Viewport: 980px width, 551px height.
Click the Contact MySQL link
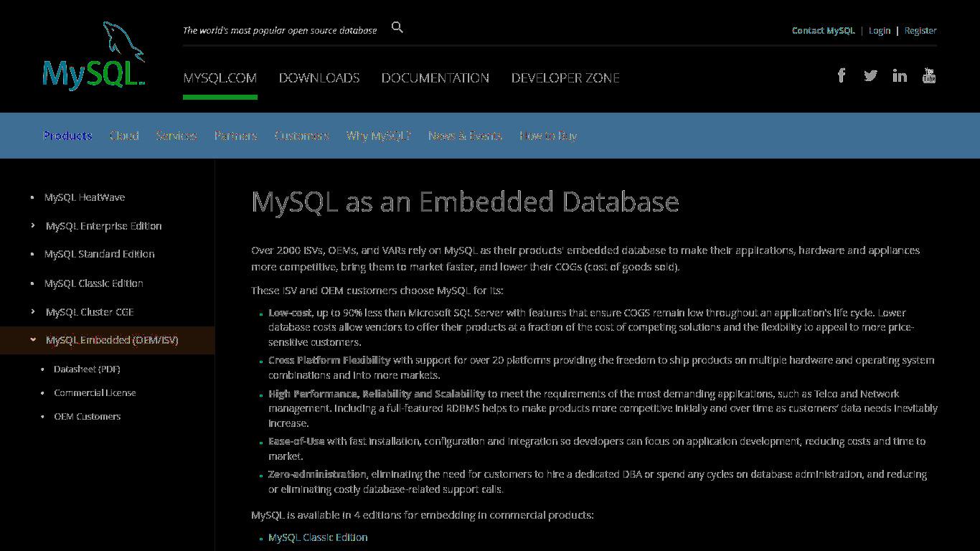pyautogui.click(x=824, y=30)
